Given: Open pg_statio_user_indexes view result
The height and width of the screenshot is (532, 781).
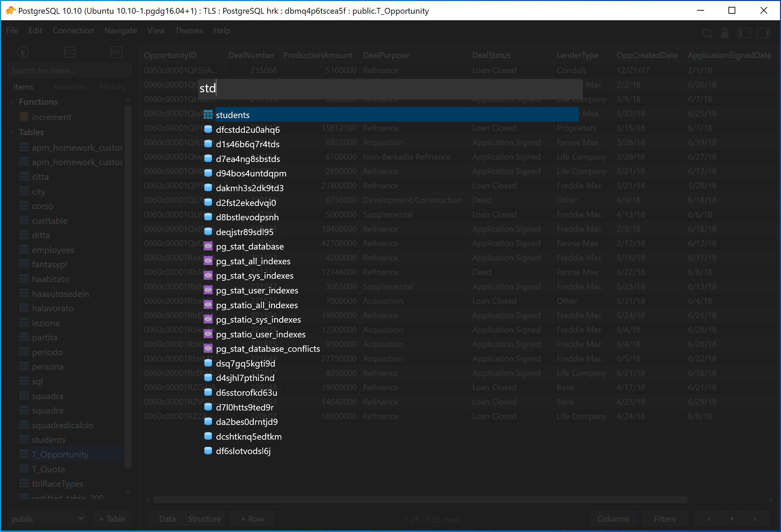Looking at the screenshot, I should 255,334.
